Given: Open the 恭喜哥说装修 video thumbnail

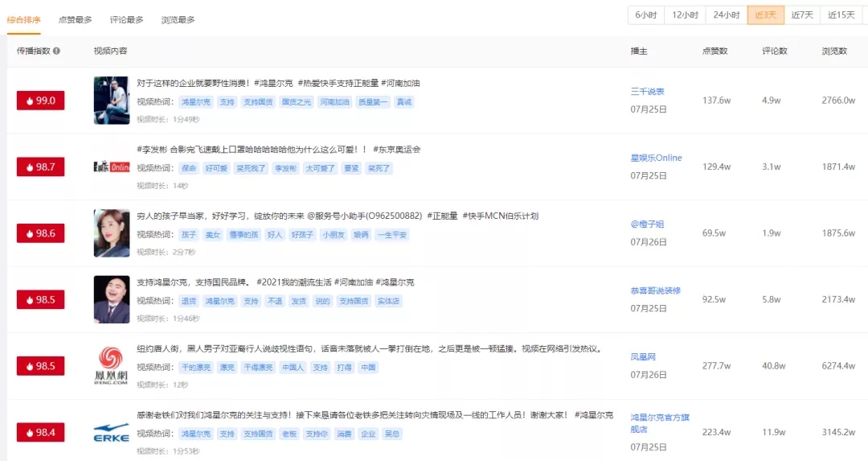Looking at the screenshot, I should (x=111, y=300).
